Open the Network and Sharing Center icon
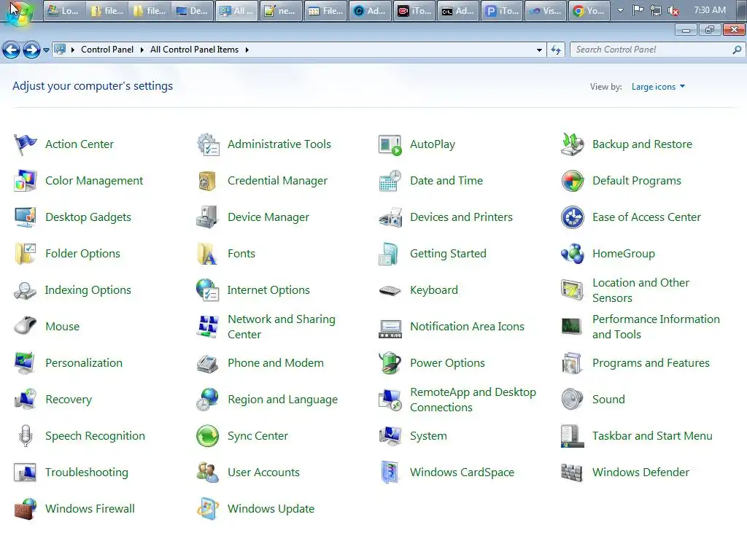The width and height of the screenshot is (747, 560). 208,327
